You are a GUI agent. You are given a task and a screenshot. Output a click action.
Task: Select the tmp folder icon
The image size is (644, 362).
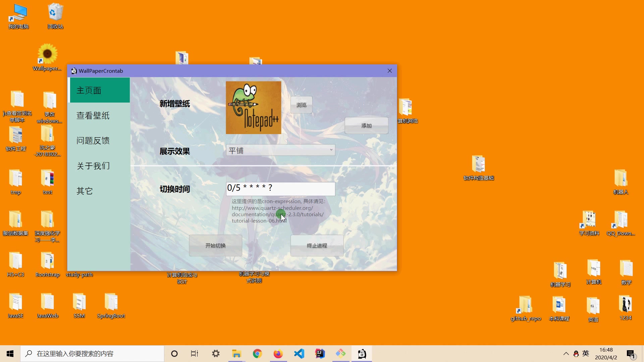point(16,182)
